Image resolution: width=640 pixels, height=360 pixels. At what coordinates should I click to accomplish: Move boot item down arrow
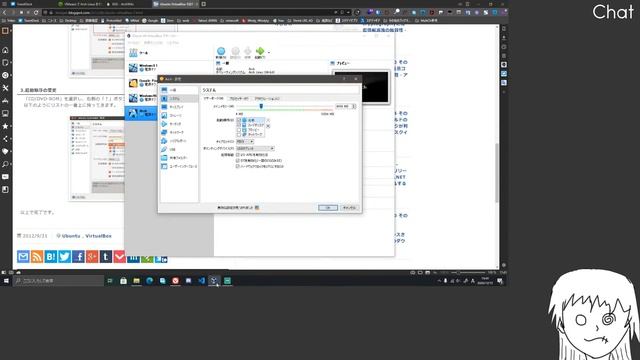point(268,126)
